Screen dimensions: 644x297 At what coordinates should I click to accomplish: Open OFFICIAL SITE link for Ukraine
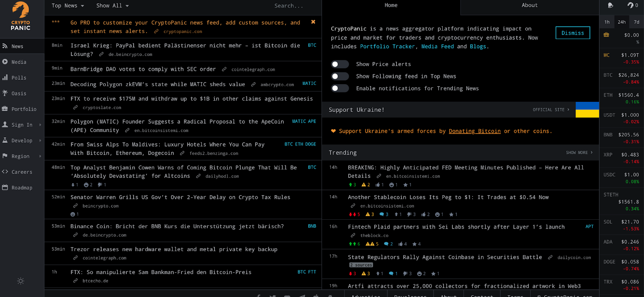point(551,109)
